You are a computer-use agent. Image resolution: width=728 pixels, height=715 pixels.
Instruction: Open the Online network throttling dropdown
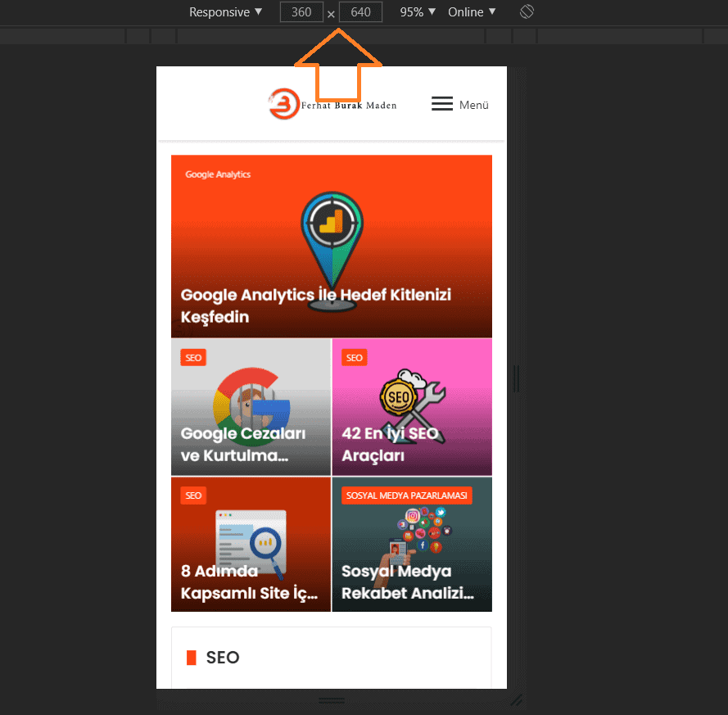pos(471,11)
